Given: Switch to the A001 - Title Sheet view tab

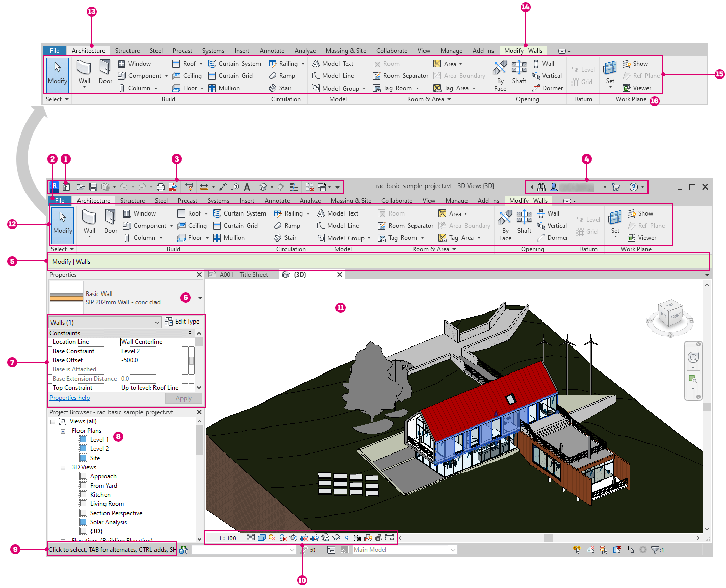Looking at the screenshot, I should pyautogui.click(x=243, y=274).
